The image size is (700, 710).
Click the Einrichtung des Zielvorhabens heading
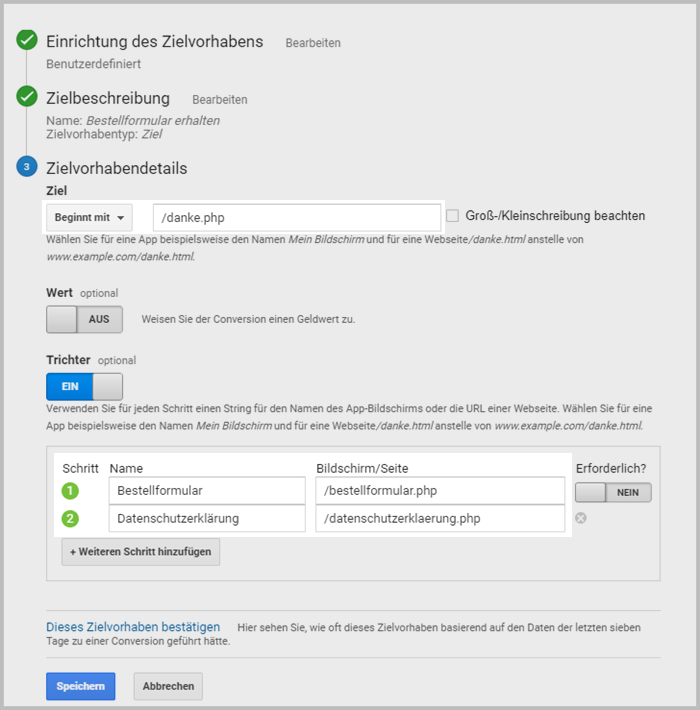point(155,42)
